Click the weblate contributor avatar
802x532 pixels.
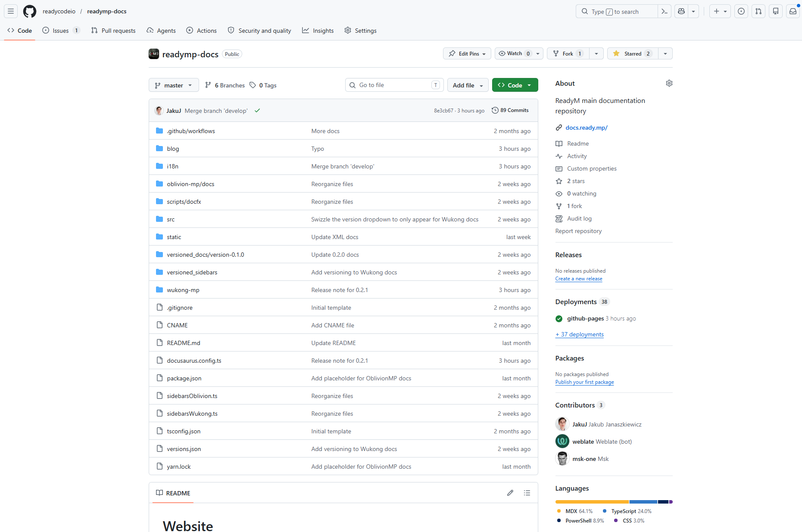562,442
